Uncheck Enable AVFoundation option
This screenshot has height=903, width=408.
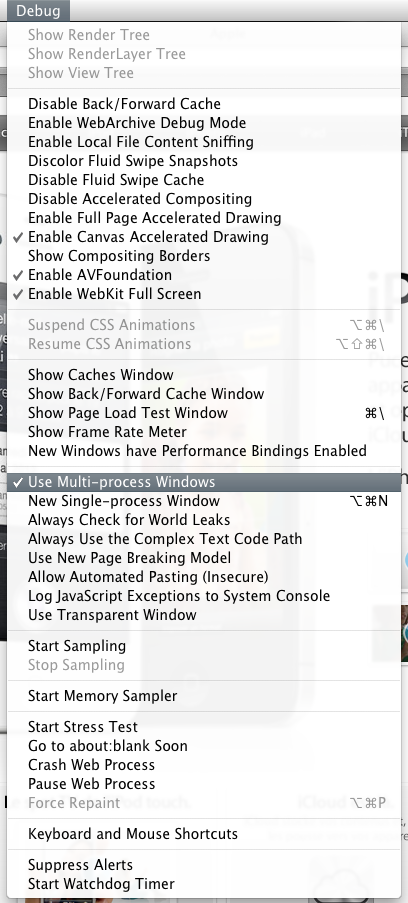[204, 275]
